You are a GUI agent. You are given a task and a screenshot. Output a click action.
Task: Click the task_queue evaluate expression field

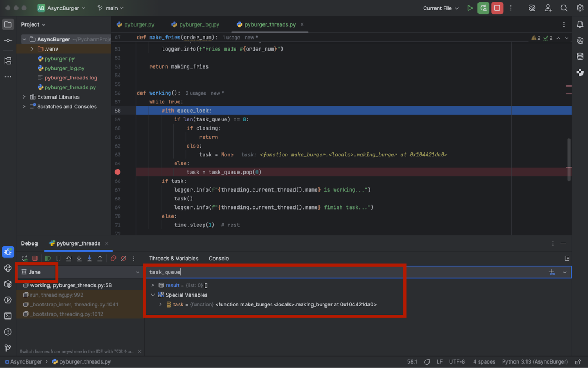click(346, 272)
